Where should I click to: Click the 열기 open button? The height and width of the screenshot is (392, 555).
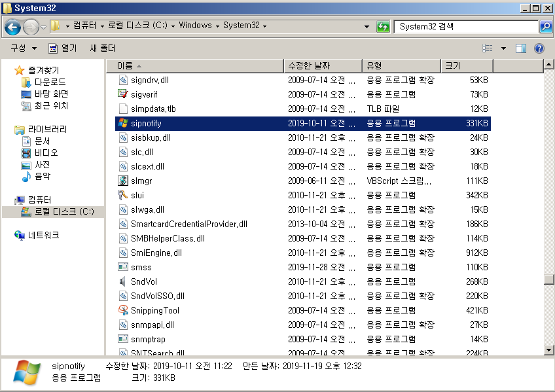tap(63, 48)
